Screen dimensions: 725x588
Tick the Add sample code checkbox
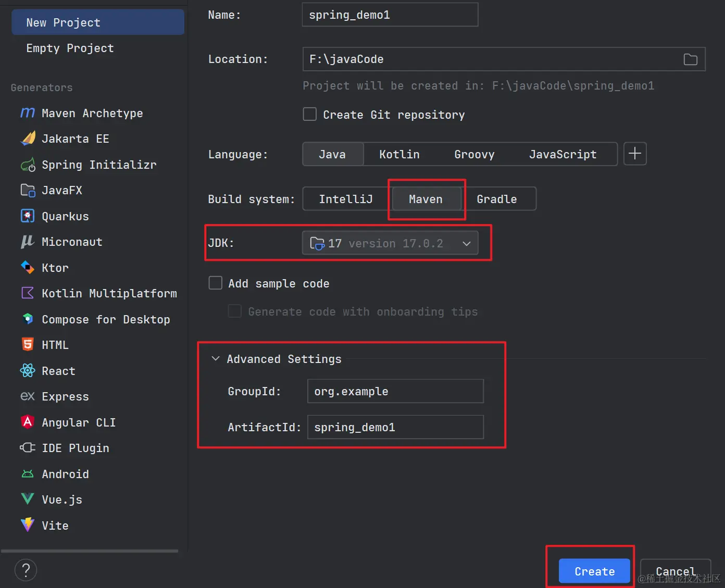(216, 283)
